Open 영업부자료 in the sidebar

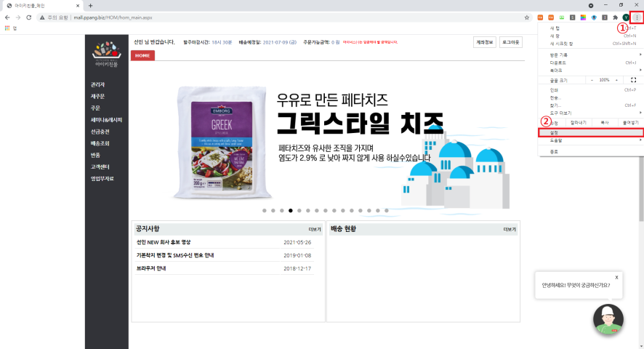[x=102, y=179]
